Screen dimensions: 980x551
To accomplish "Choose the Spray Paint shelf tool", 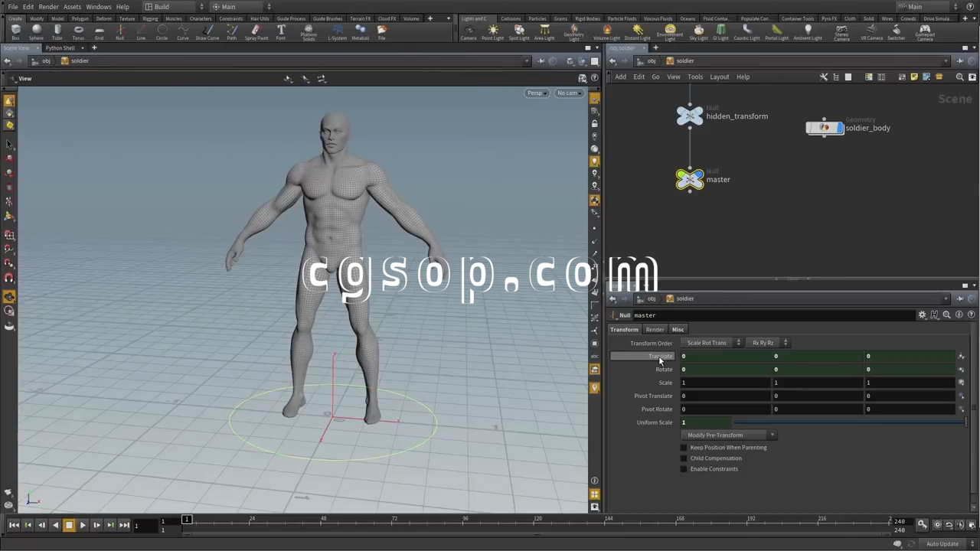I will tap(256, 31).
